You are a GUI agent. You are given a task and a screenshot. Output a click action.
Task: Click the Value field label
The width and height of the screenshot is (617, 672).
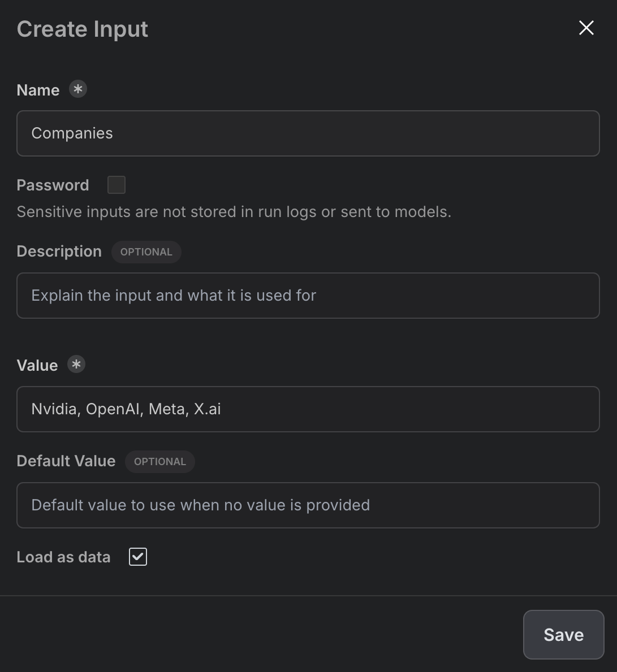click(37, 365)
